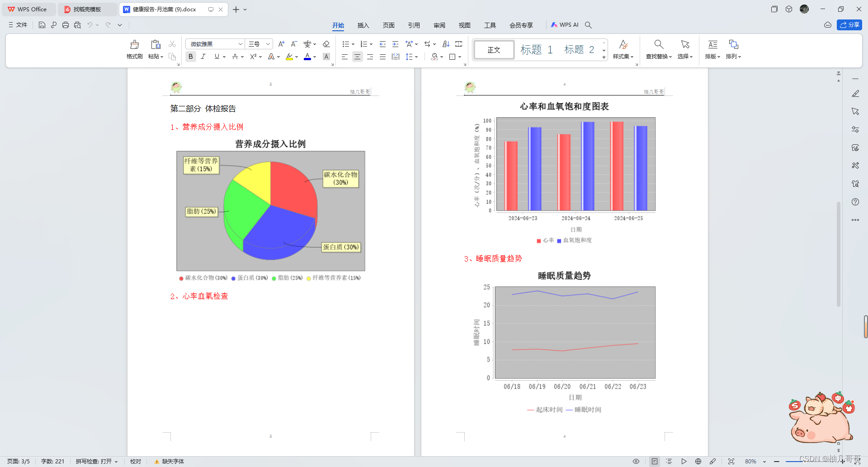Click the Share (分享) button
Screen dimensions: 868x467
coord(849,25)
